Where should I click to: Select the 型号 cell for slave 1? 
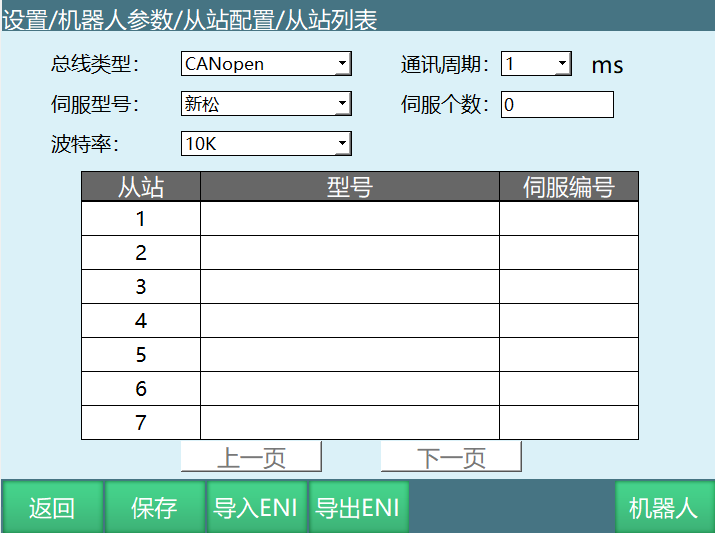350,219
